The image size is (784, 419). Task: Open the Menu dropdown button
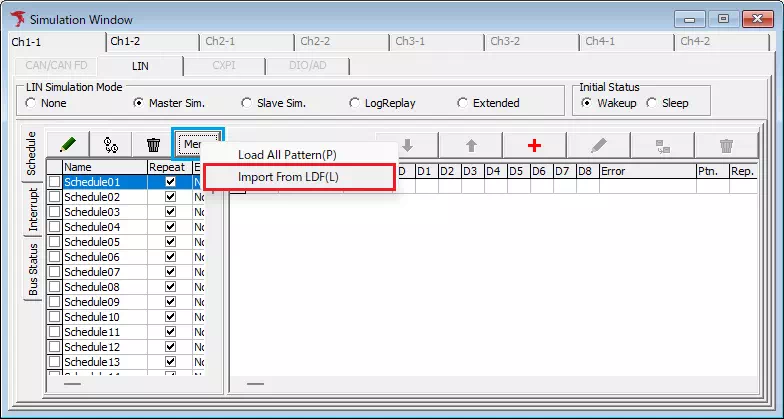coord(197,145)
